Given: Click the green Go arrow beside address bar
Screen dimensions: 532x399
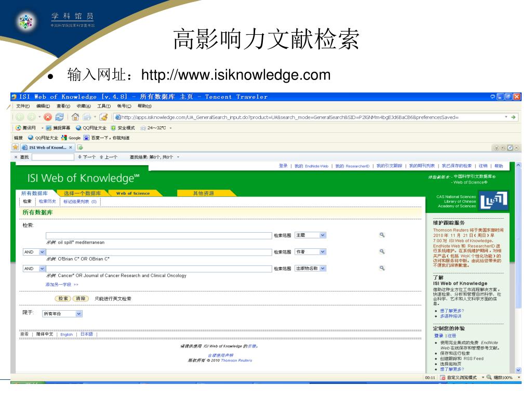Looking at the screenshot, I should click(513, 117).
